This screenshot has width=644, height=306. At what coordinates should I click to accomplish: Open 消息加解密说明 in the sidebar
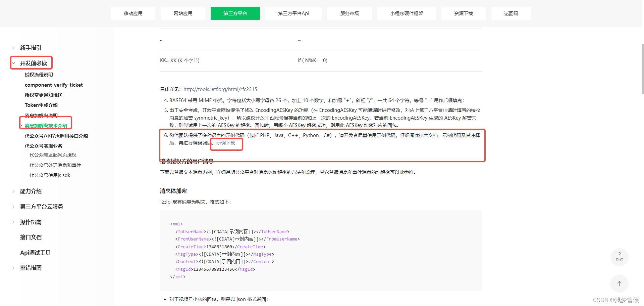(41, 115)
